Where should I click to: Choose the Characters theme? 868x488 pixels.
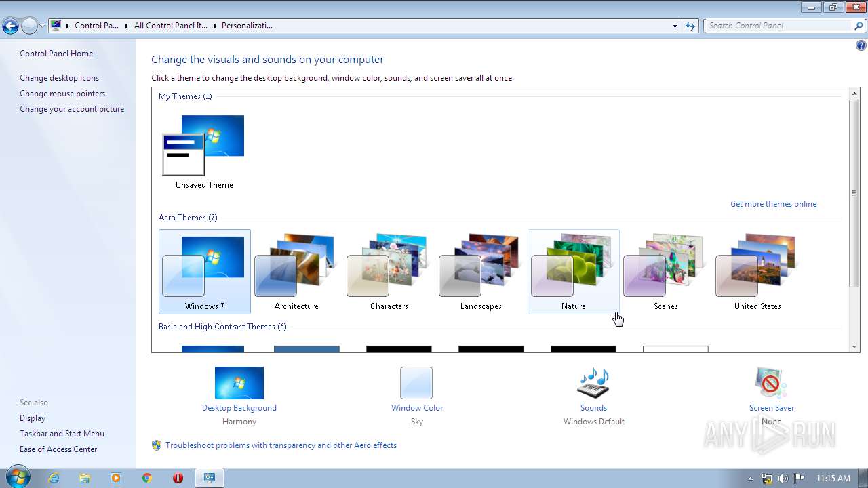(x=389, y=272)
